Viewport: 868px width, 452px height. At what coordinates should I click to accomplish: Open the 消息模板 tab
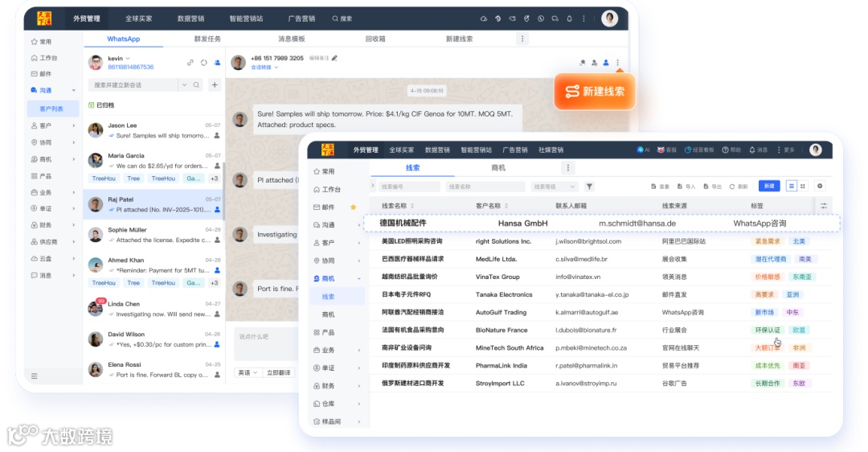pyautogui.click(x=291, y=39)
